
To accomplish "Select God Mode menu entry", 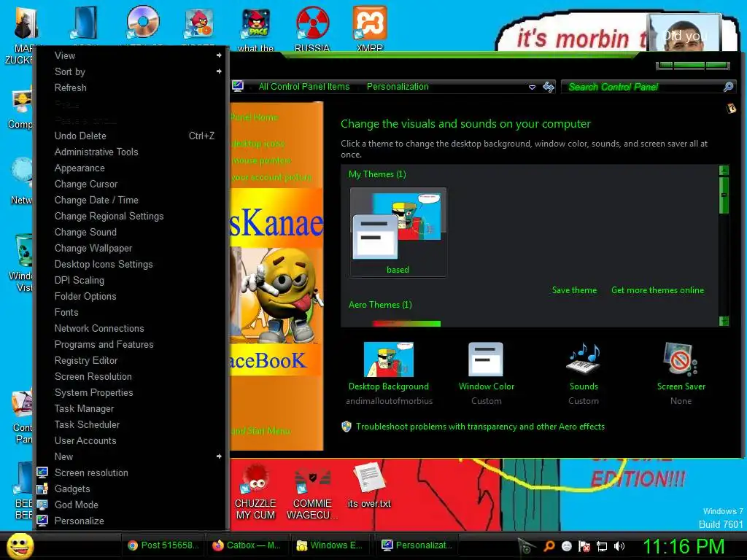I will click(x=131, y=505).
